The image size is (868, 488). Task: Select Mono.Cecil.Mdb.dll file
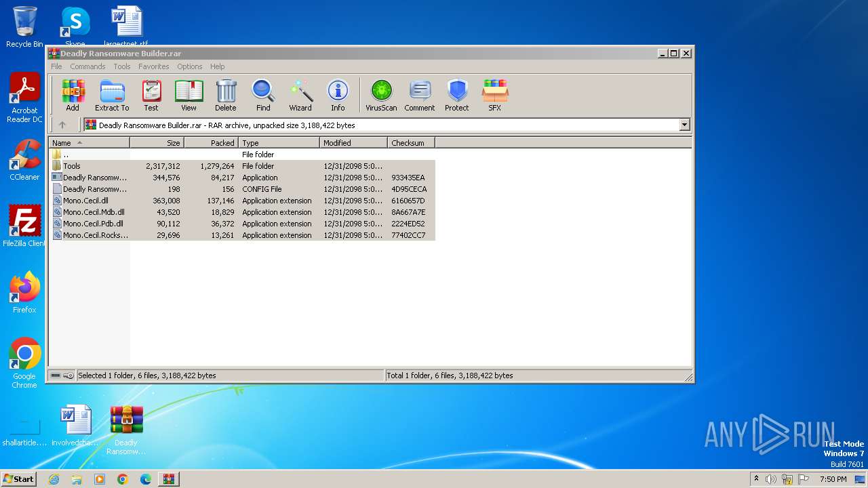pos(242,212)
